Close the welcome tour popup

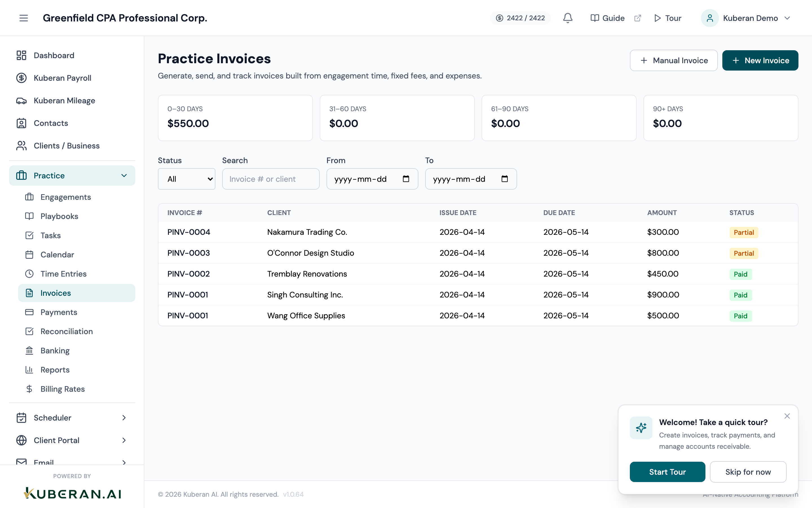pyautogui.click(x=787, y=416)
